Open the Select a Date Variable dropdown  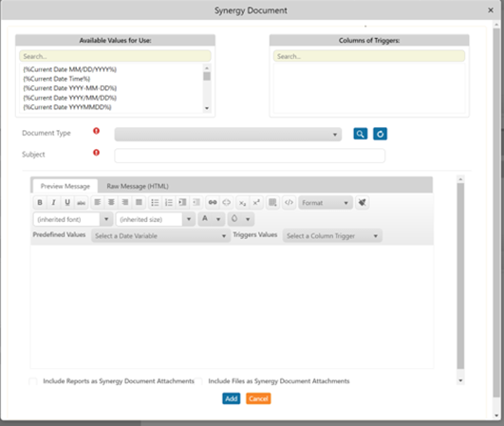160,236
